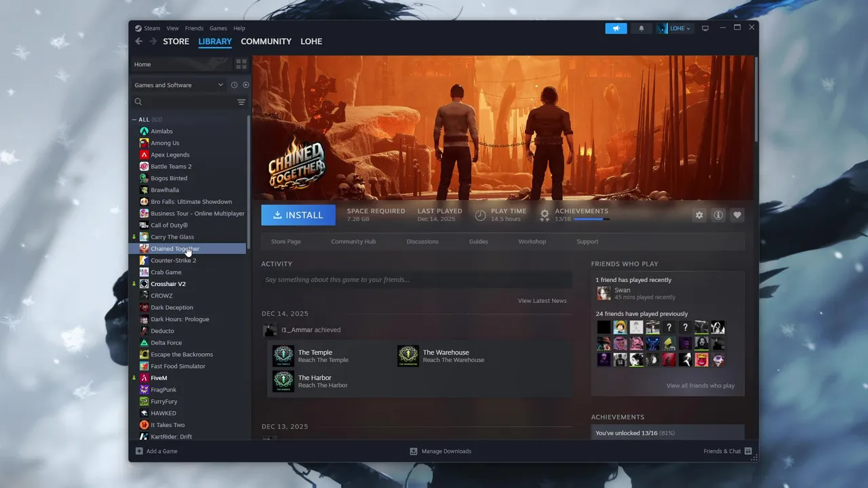This screenshot has height=488, width=868.
Task: Open the Friends & Chat icon
Action: pyautogui.click(x=748, y=451)
